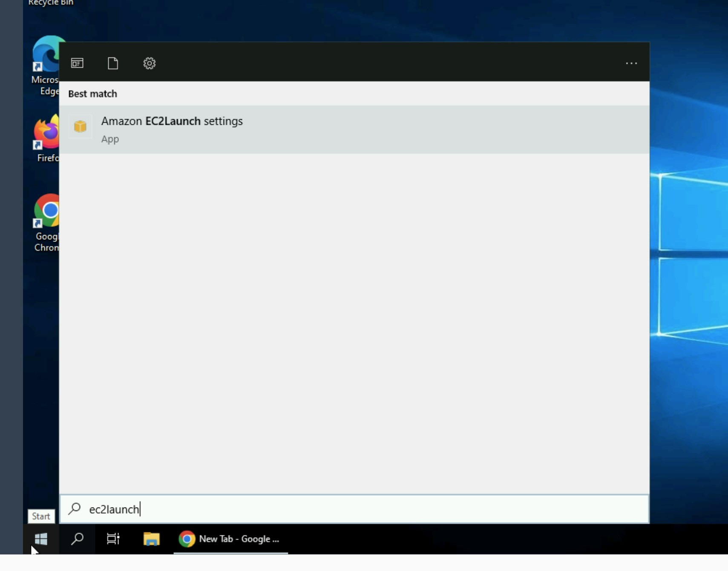This screenshot has width=728, height=571.
Task: Open the search panel more options menu
Action: (x=631, y=63)
